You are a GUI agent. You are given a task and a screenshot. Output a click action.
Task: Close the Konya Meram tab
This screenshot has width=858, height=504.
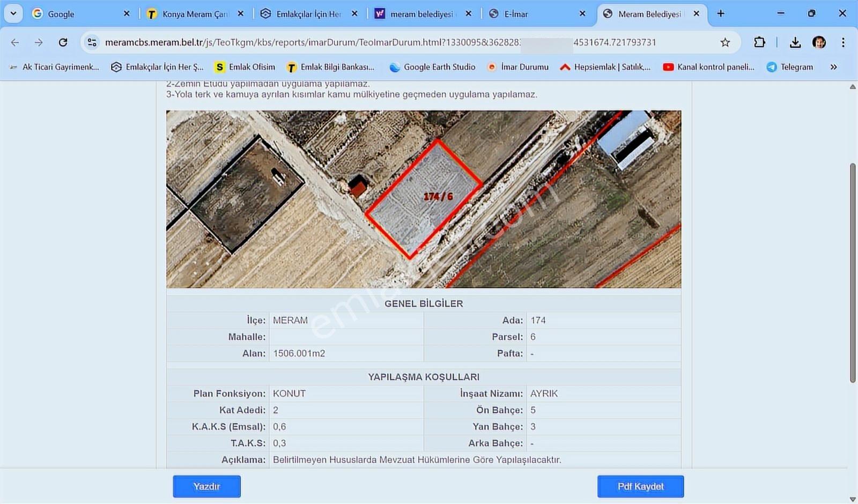(x=241, y=14)
